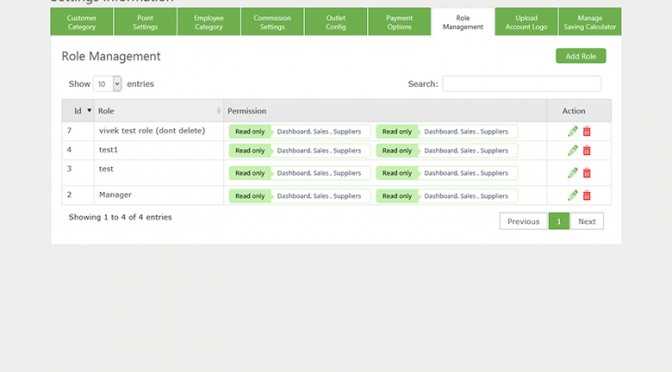Click the pencil icon for test1 role
The height and width of the screenshot is (372, 672).
[x=573, y=150]
